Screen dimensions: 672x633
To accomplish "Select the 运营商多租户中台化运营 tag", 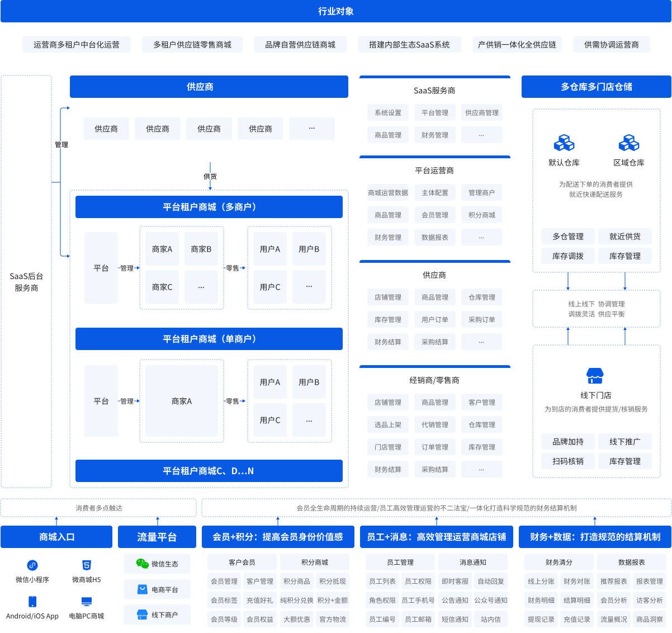I will 77,45.
